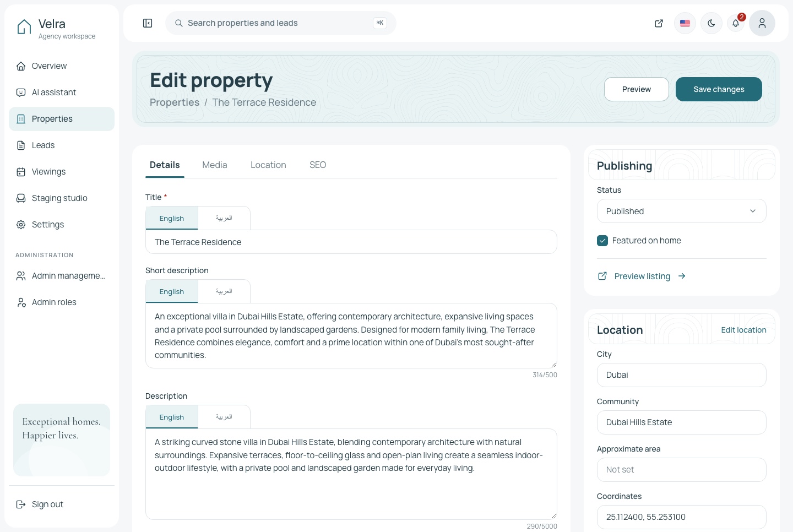Click the AI assistant chat icon

click(x=21, y=93)
